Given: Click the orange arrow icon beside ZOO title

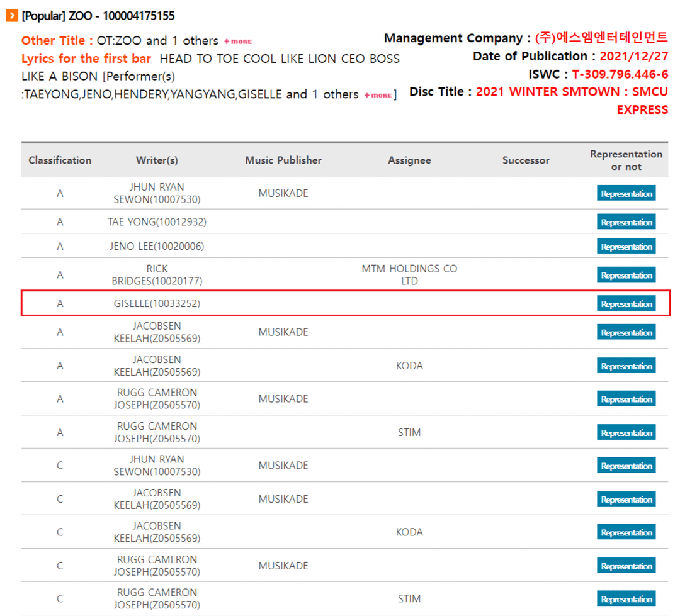Looking at the screenshot, I should tap(12, 16).
